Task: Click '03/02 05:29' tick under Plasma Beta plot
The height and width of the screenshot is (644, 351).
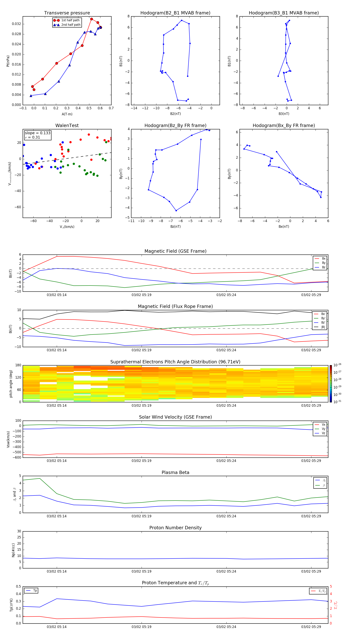Action: point(311,516)
